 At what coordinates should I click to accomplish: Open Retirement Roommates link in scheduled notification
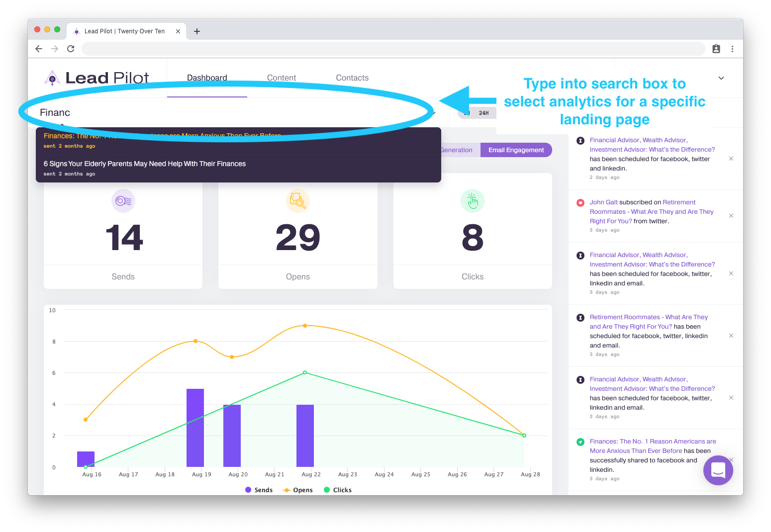pyautogui.click(x=649, y=322)
